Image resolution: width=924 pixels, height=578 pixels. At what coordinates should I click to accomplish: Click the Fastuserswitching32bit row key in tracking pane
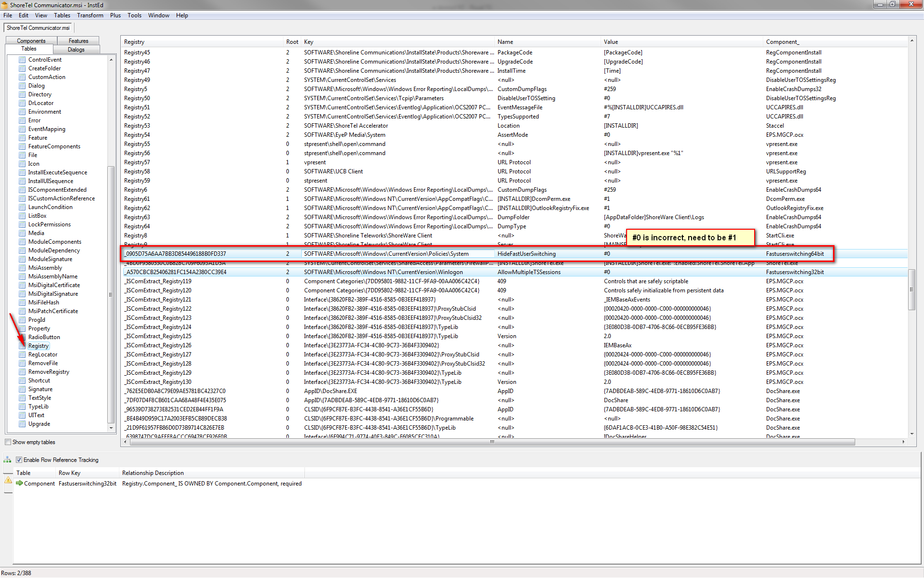88,484
